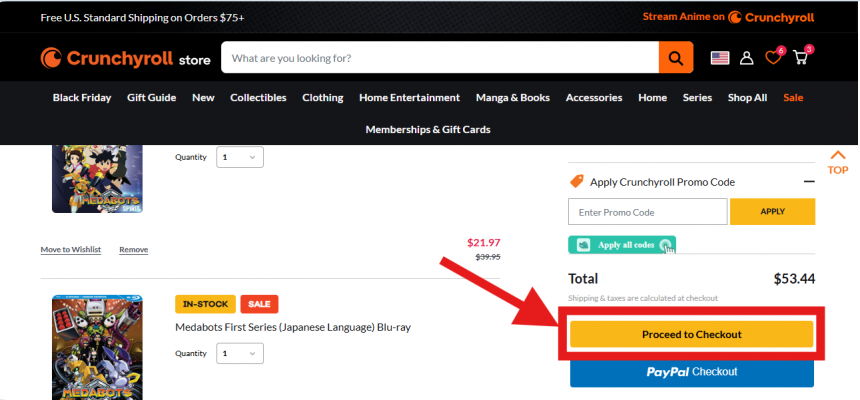Click the Crunchyroll store logo

tap(125, 59)
